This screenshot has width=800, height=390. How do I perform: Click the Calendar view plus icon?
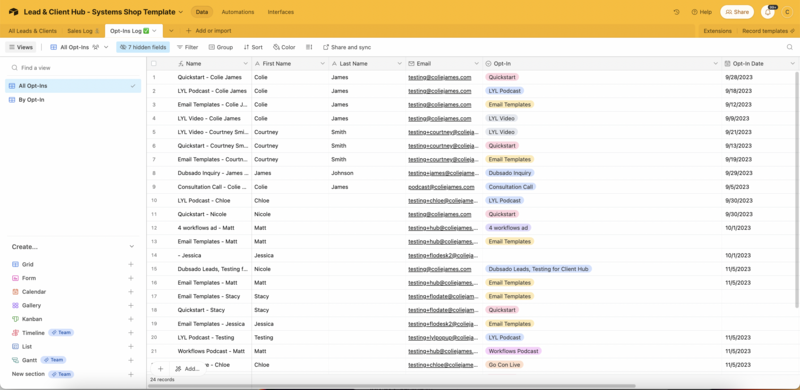click(131, 291)
